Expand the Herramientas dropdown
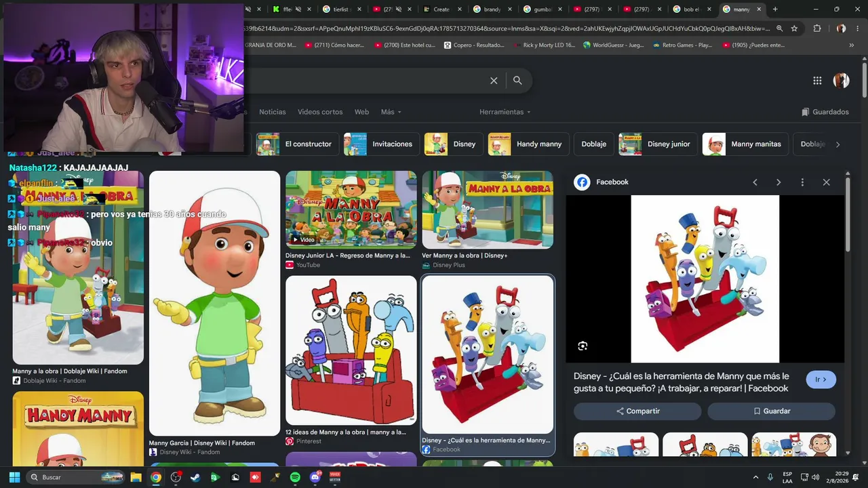Image resolution: width=868 pixels, height=488 pixels. [505, 112]
